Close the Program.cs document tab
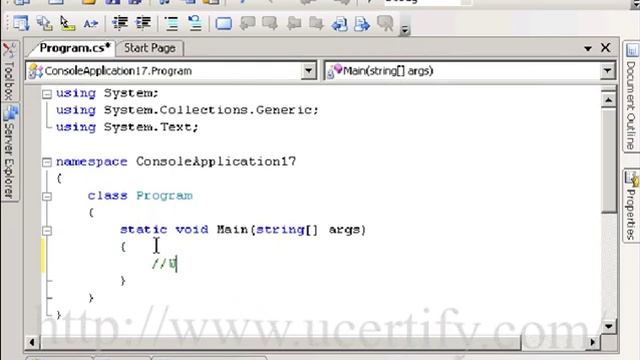640x360 pixels. 606,48
